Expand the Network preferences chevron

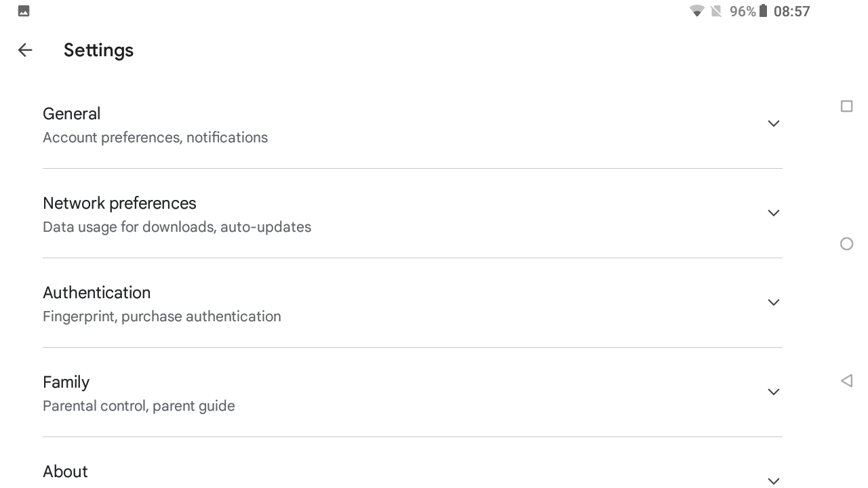(x=773, y=213)
